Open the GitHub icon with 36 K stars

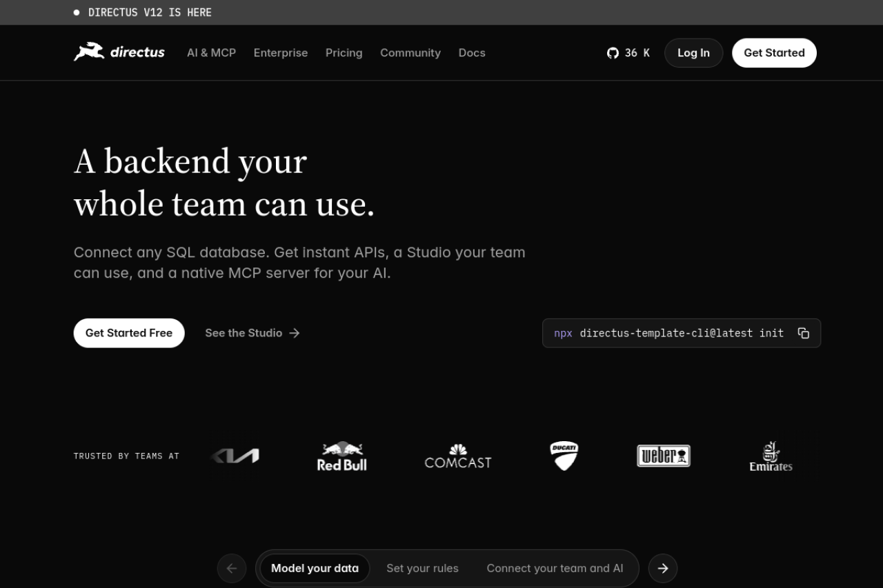[613, 53]
